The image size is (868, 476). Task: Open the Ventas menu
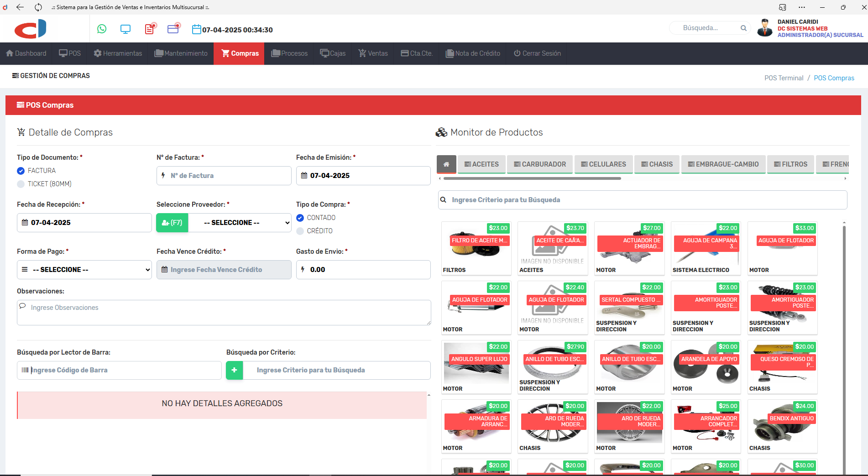(x=373, y=53)
